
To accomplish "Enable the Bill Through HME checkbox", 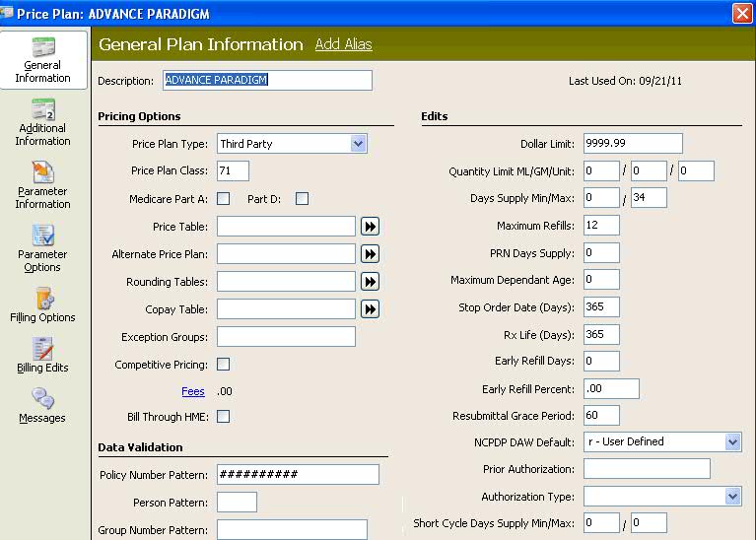I will tap(223, 416).
